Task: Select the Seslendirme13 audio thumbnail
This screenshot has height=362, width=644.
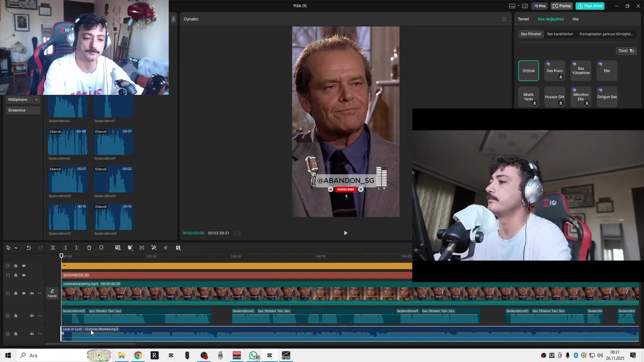Action: coord(113,217)
